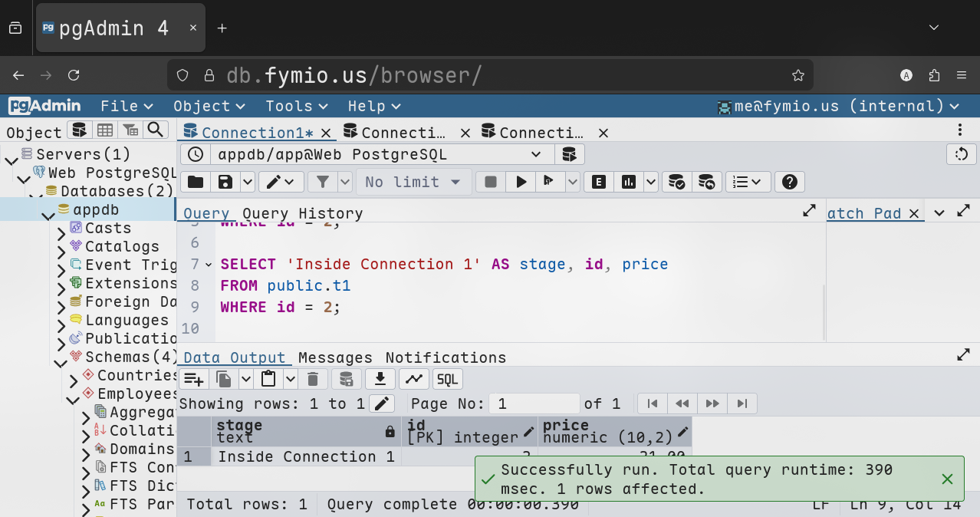This screenshot has height=517, width=980.
Task: Dismiss the success notification
Action: 947,479
